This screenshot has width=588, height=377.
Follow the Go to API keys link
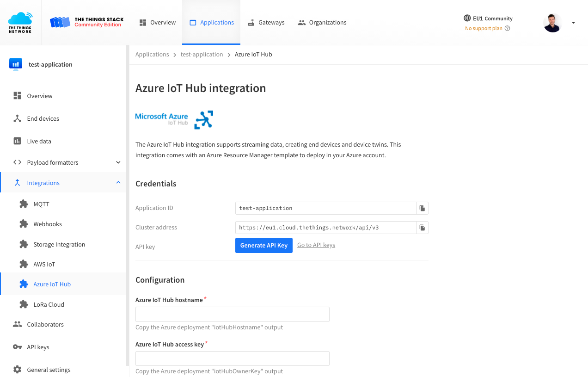(x=316, y=245)
